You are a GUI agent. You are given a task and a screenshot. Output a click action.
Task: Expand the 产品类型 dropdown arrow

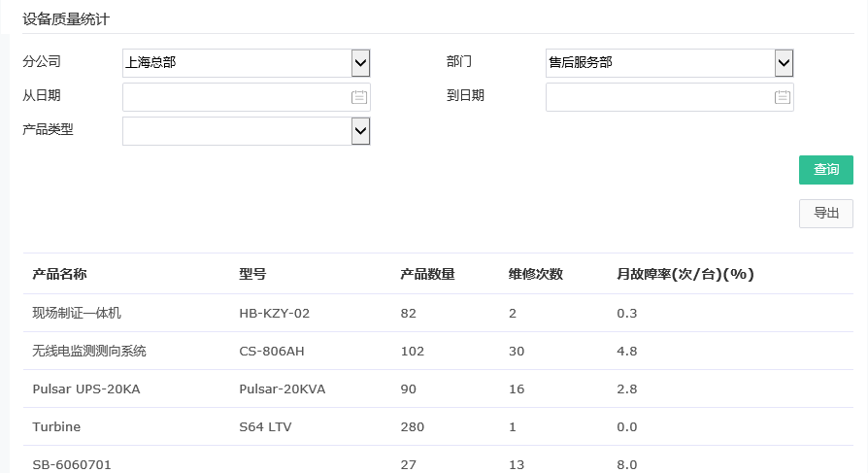pos(360,131)
